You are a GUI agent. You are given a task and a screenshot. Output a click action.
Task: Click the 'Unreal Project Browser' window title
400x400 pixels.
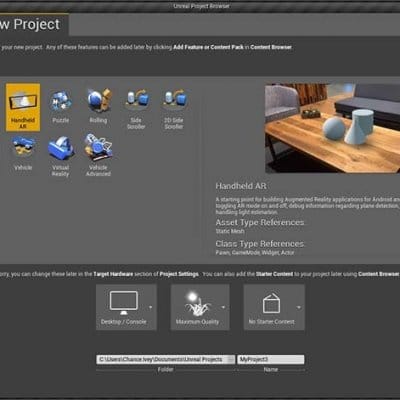click(201, 6)
